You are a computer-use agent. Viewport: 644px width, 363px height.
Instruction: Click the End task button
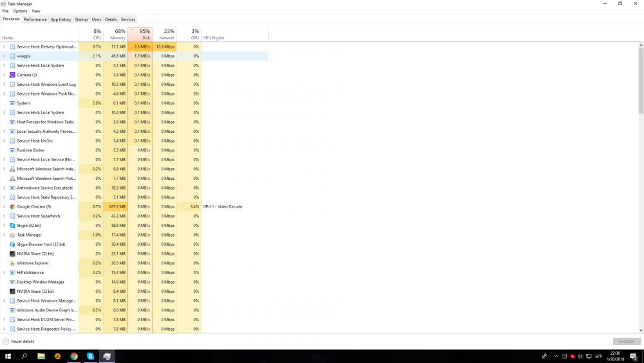click(x=627, y=342)
